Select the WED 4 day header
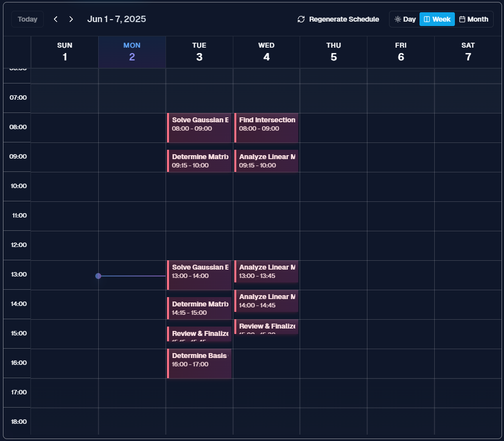504x441 pixels. (266, 52)
